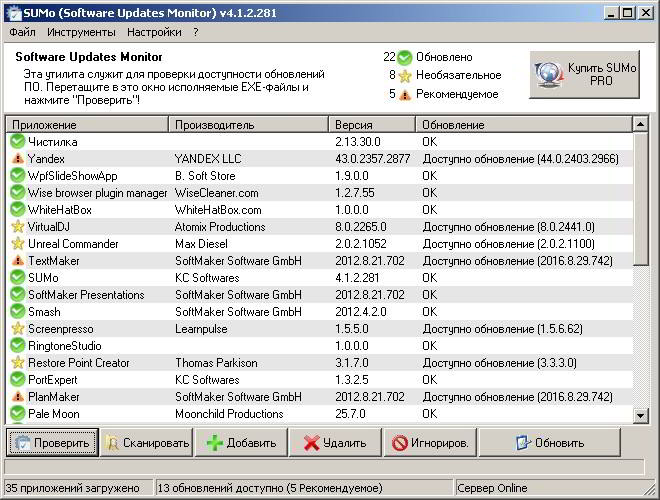Click the Сканировать button

[147, 442]
